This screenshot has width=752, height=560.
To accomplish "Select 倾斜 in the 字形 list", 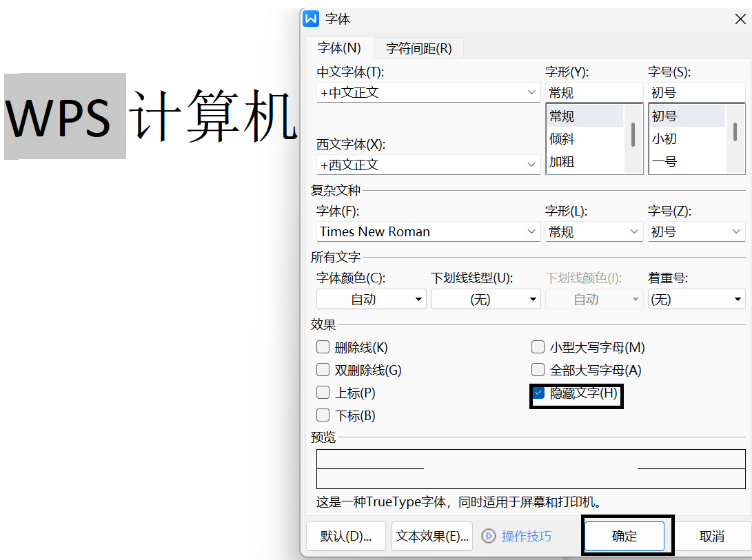I will click(x=585, y=139).
